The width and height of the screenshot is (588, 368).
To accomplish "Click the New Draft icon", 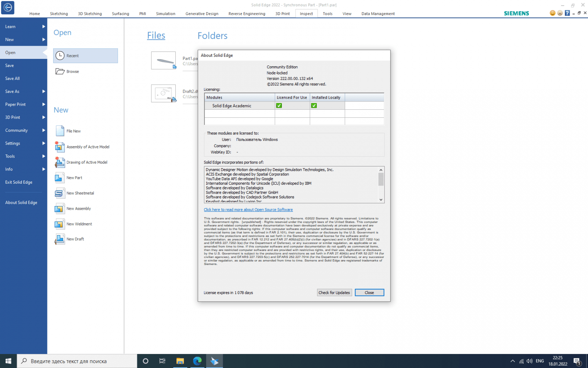I will (60, 239).
